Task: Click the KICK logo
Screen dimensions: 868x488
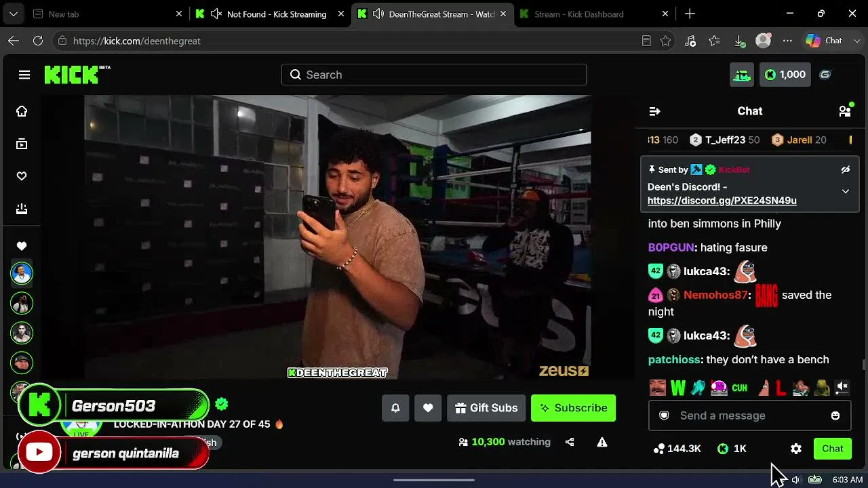Action: (x=72, y=75)
